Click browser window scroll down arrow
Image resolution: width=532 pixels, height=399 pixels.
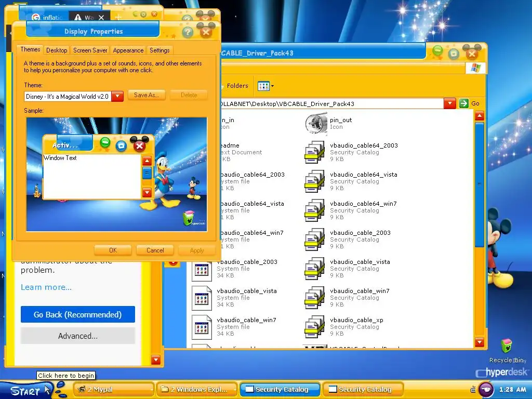pos(156,360)
